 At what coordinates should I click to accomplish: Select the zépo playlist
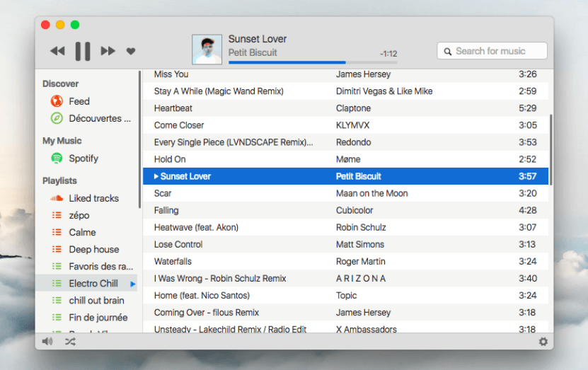point(79,215)
